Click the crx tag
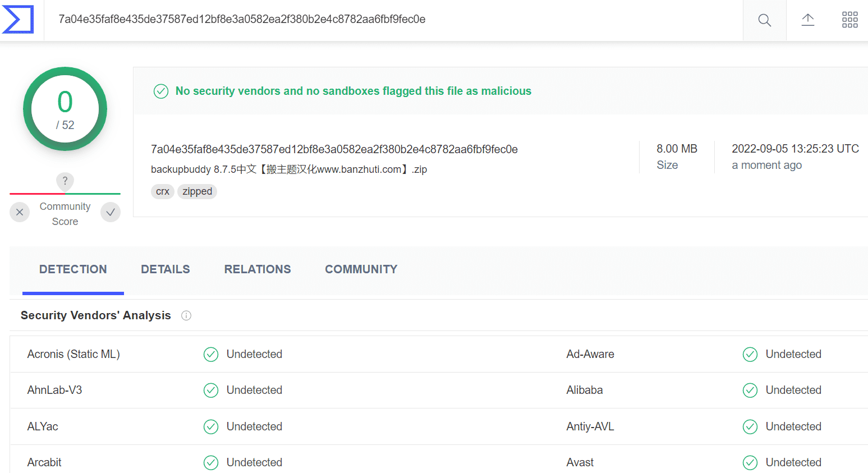 [x=163, y=191]
